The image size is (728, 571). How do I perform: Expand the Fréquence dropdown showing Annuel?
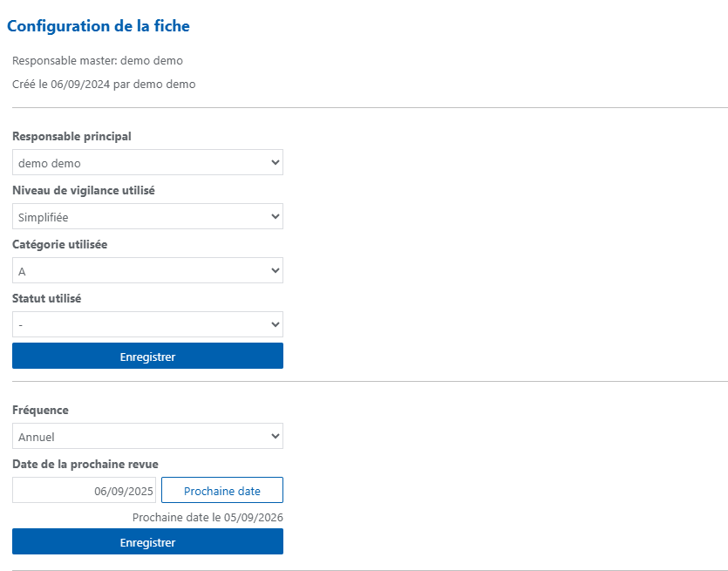click(147, 436)
